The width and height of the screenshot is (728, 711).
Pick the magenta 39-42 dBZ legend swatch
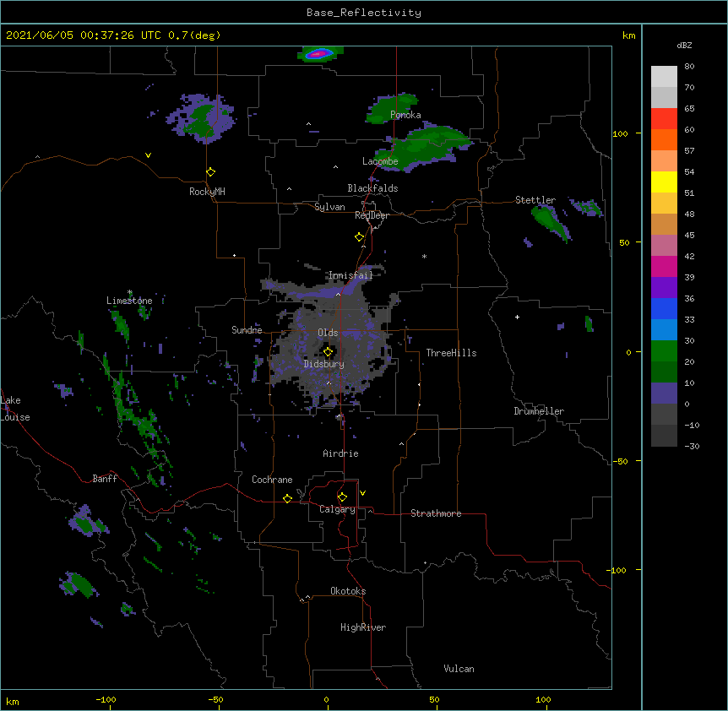(x=664, y=266)
